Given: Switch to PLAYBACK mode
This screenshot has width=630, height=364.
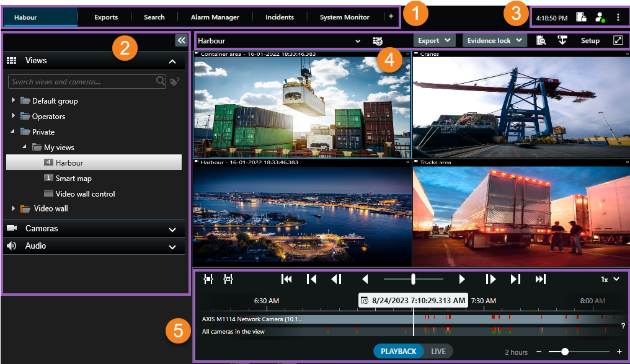Looking at the screenshot, I should coord(399,351).
